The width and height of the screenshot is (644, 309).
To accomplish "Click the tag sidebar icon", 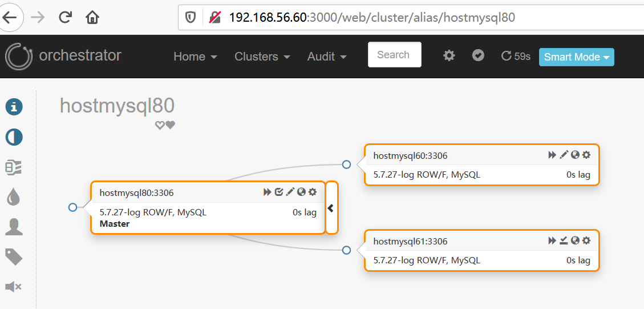I will point(14,257).
